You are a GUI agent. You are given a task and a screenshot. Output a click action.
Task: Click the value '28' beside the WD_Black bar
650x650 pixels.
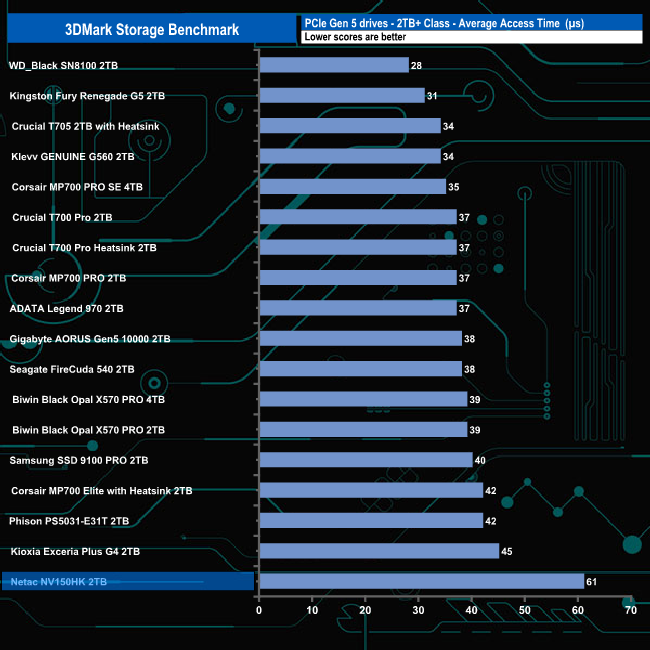[x=416, y=65]
